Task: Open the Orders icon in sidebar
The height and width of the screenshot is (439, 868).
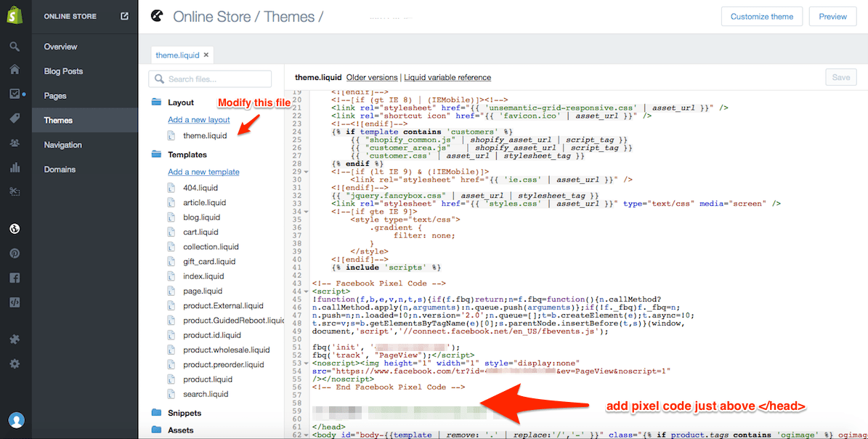Action: pyautogui.click(x=15, y=94)
